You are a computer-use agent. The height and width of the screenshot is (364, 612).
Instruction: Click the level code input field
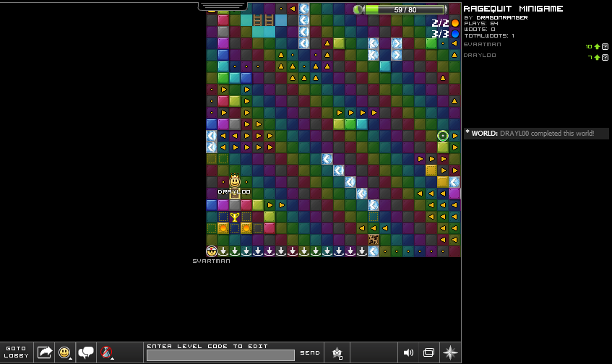tap(220, 355)
